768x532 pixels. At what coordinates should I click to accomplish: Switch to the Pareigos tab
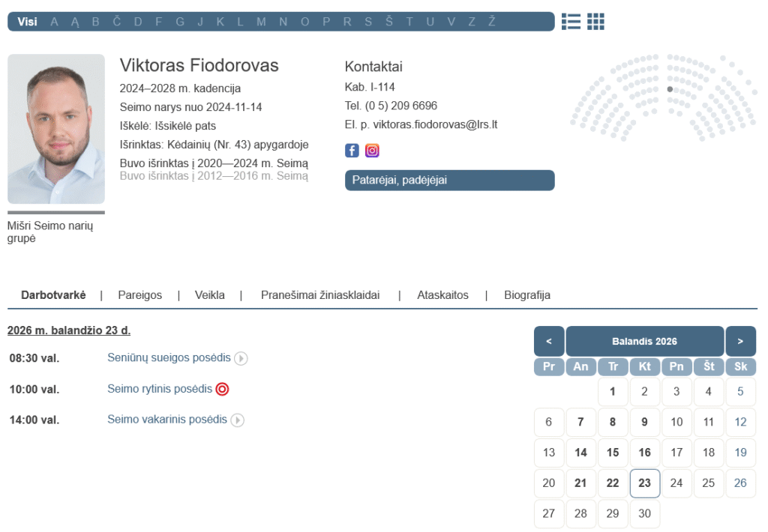click(x=139, y=295)
